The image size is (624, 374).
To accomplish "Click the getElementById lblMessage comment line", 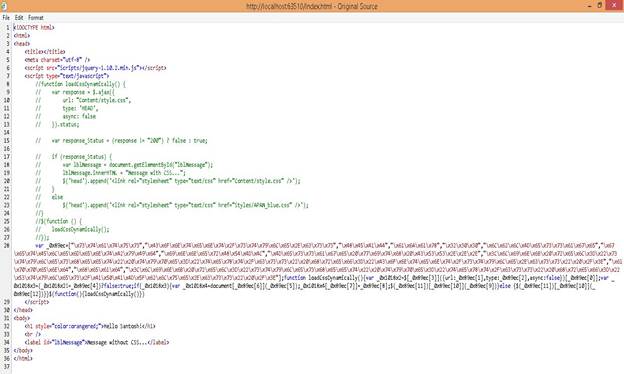I will tap(124, 165).
